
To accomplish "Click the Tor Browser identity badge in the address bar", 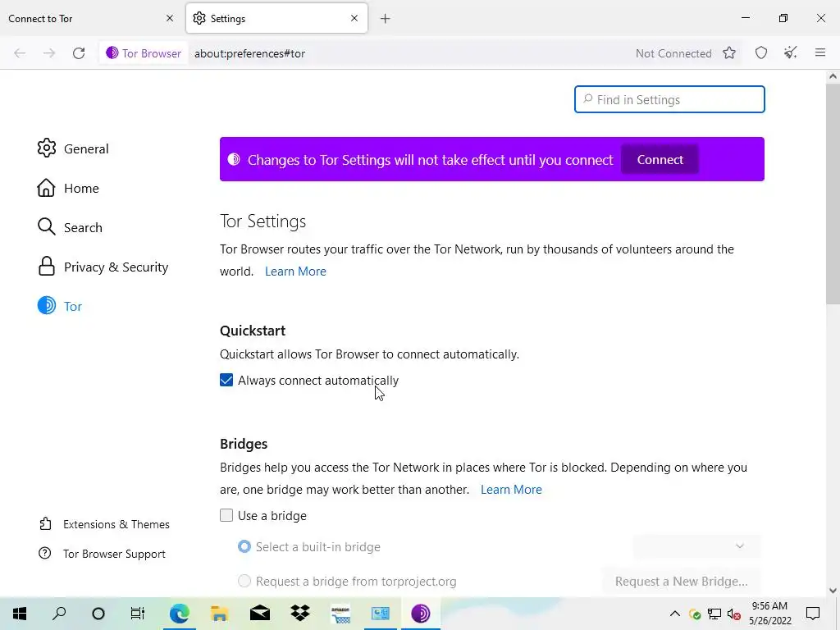I will click(x=144, y=53).
